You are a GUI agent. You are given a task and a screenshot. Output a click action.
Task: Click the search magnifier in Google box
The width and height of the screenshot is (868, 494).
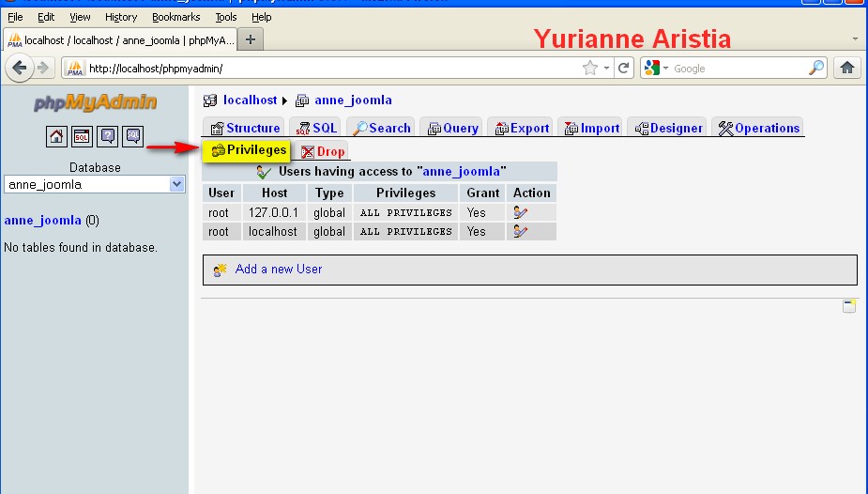click(x=816, y=69)
